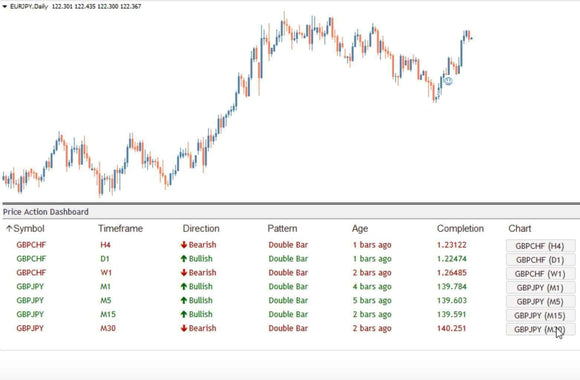Click the '5 bars ago' age cell
This screenshot has width=580, height=380.
click(x=372, y=300)
